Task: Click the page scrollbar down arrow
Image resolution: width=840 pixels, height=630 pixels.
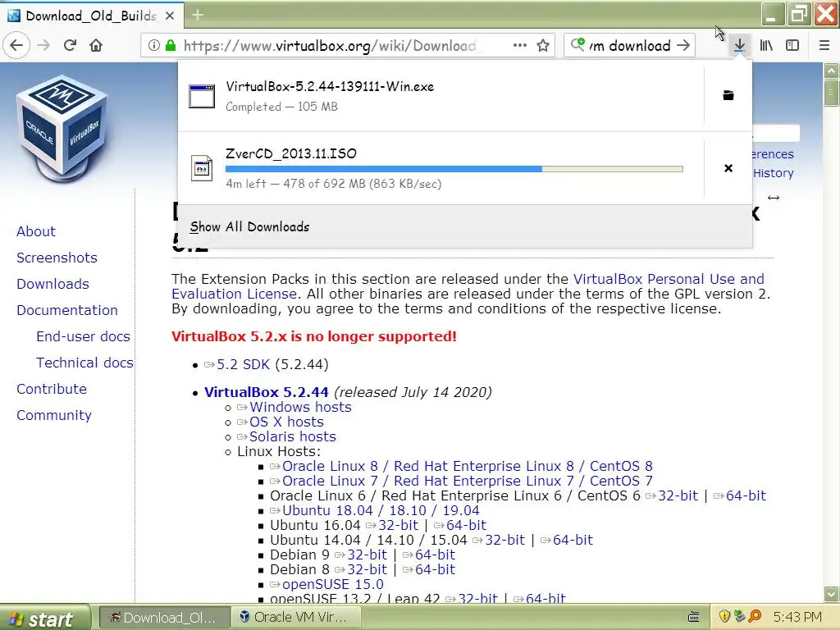Action: pos(831,594)
